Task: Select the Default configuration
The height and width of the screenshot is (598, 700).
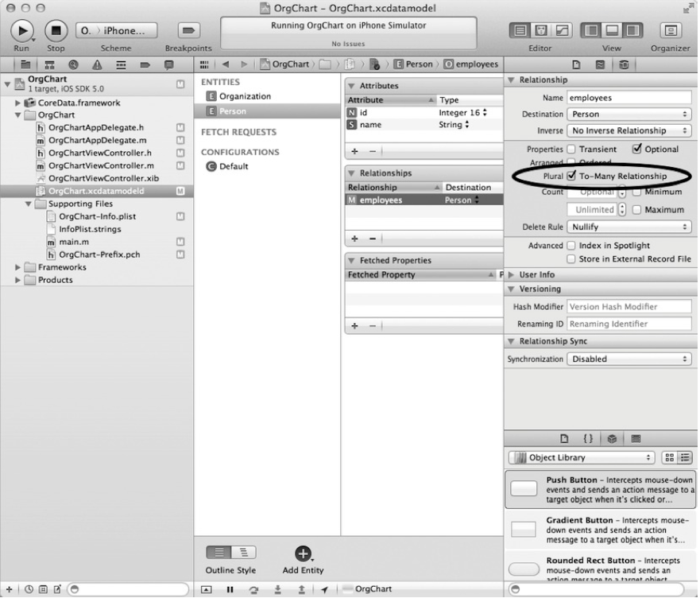Action: (233, 166)
